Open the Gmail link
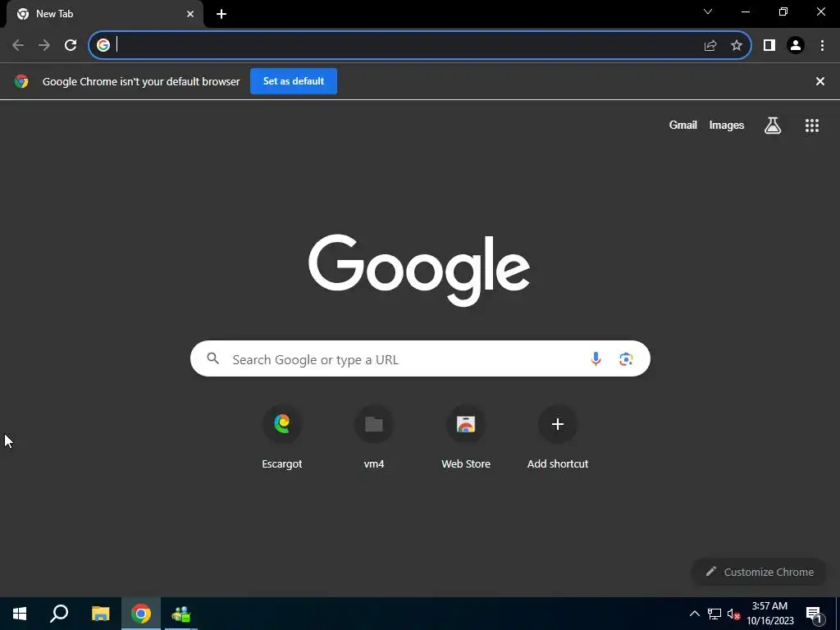 (683, 125)
